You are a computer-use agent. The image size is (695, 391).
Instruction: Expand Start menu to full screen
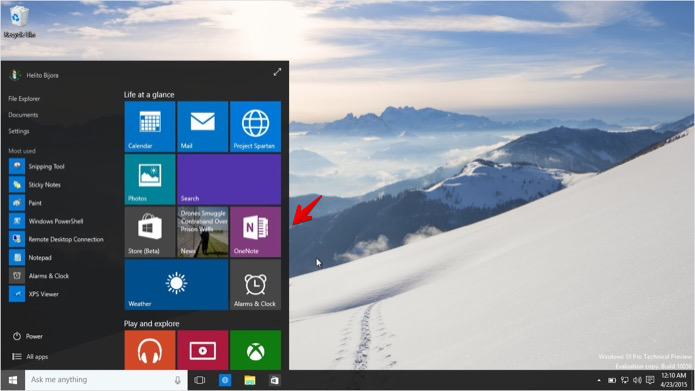pos(277,72)
